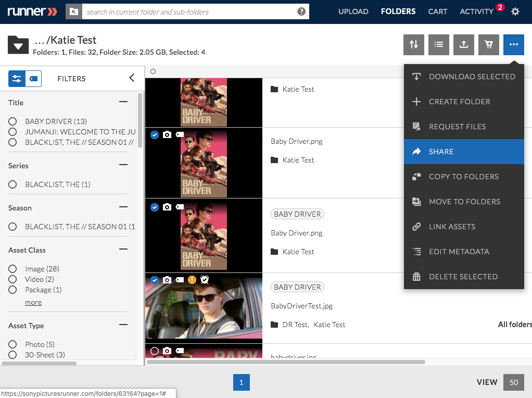
Task: Click tag icon on first Baby Driver.png
Action: click(x=180, y=134)
